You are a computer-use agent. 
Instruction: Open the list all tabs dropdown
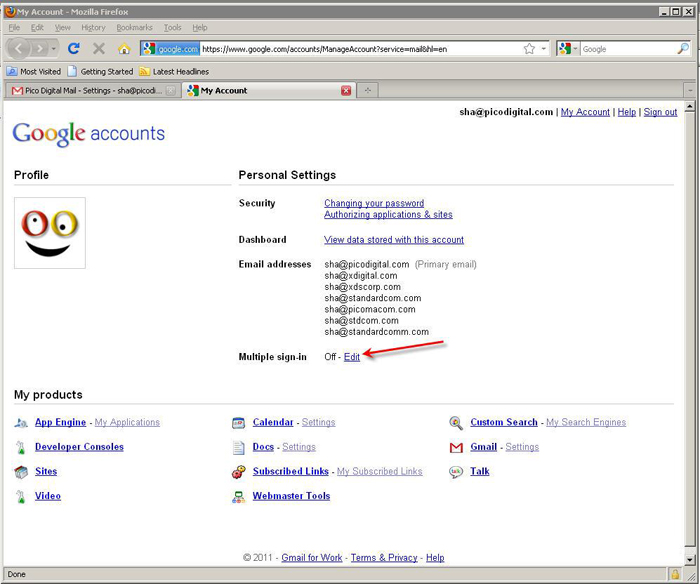[690, 90]
